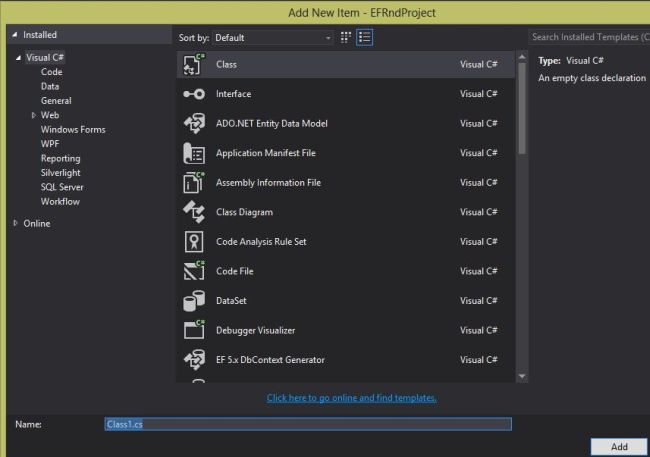650x457 pixels.
Task: Expand the Web tree node
Action: pos(34,115)
